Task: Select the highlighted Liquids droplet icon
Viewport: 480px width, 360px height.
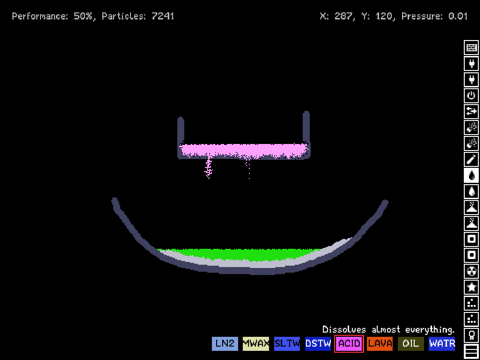Action: point(471,175)
